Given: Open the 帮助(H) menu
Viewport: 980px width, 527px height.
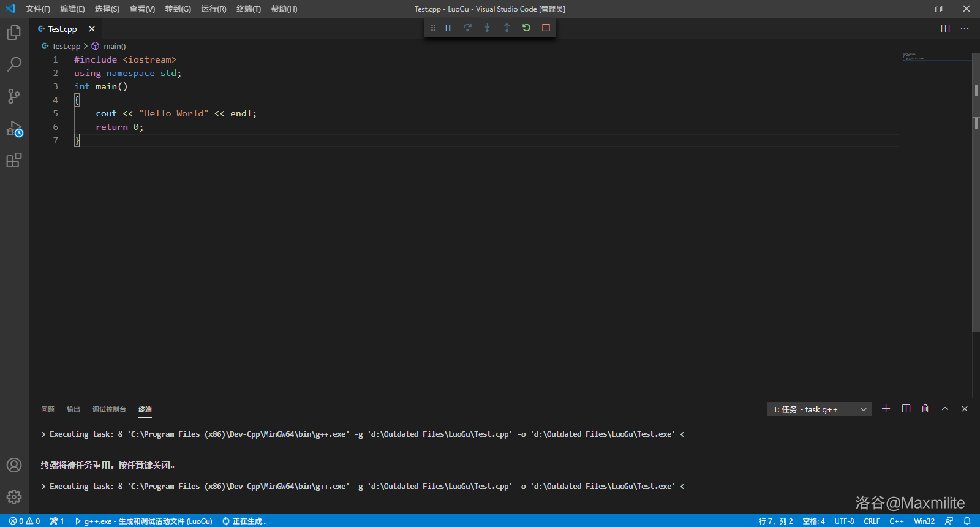Looking at the screenshot, I should pos(284,9).
